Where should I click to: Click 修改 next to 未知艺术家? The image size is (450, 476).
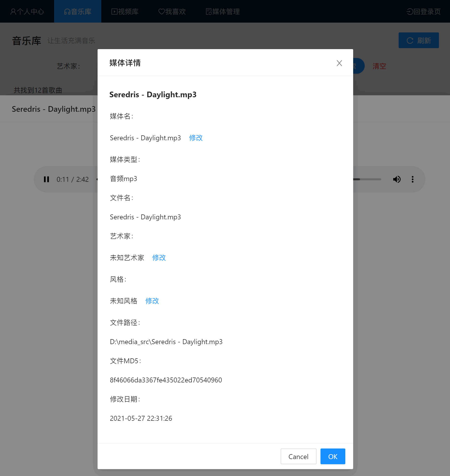159,258
